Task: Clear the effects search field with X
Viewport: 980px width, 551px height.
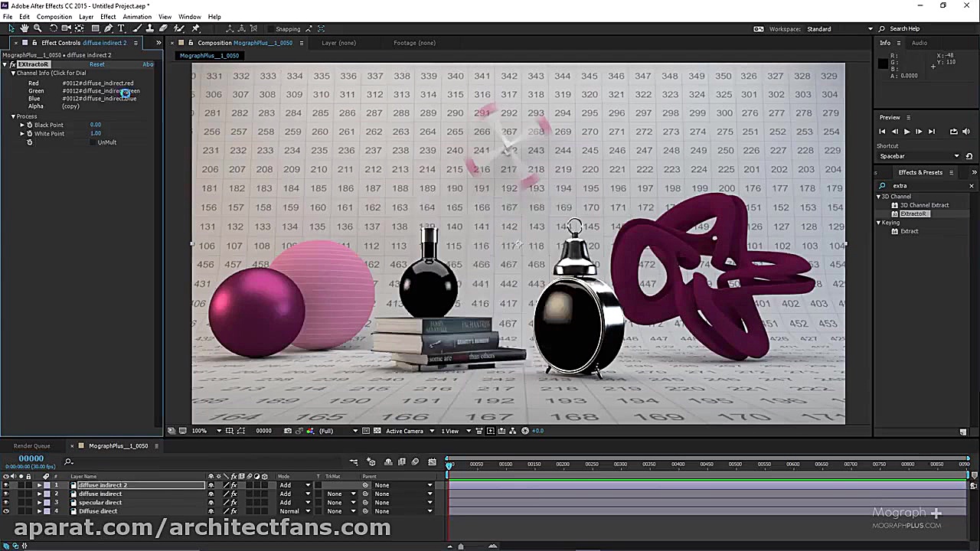Action: [x=972, y=186]
